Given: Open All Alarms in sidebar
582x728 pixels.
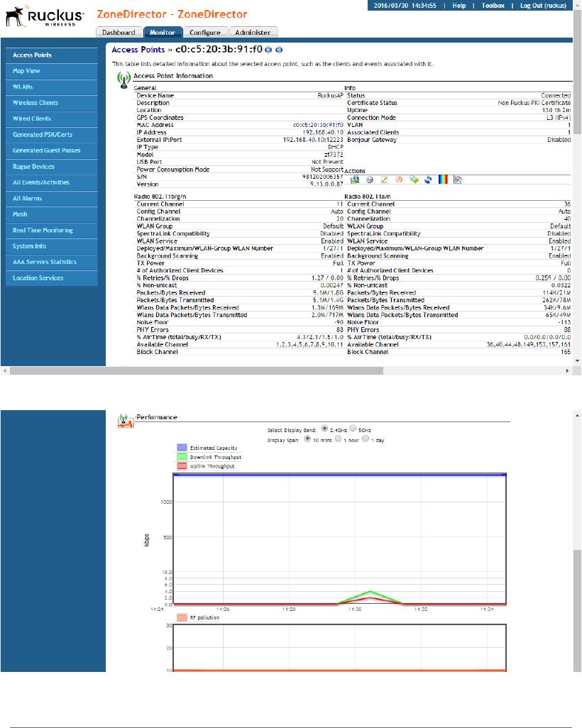Looking at the screenshot, I should pos(52,198).
